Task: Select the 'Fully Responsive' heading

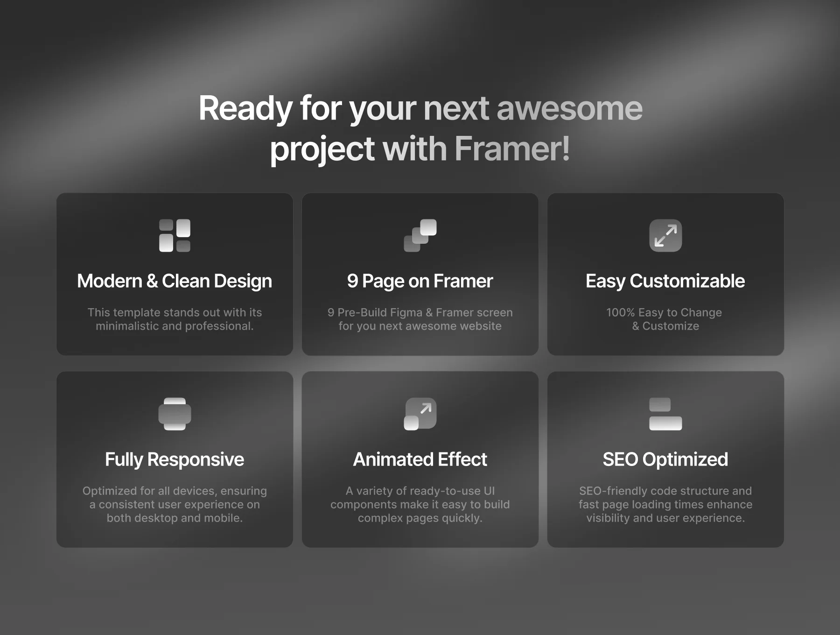Action: coord(175,459)
